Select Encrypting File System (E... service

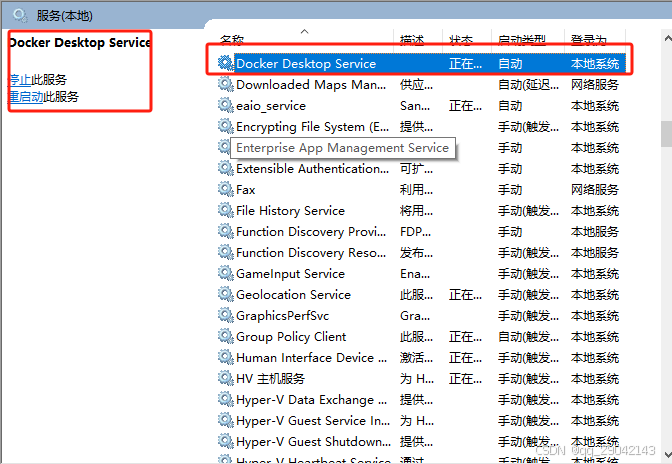312,126
